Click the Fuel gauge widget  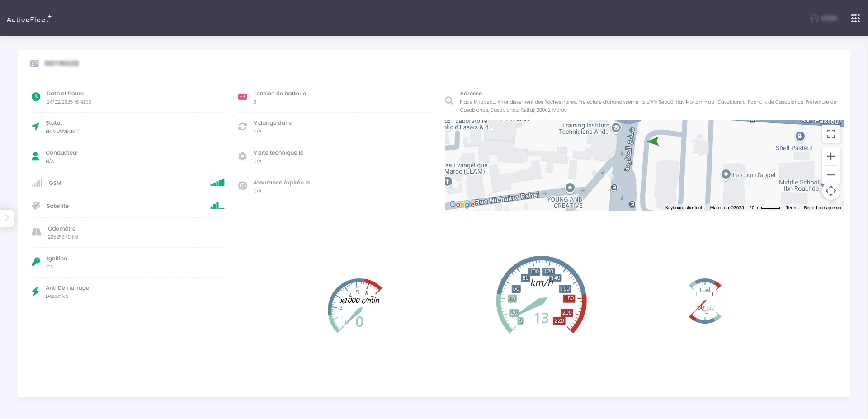pyautogui.click(x=705, y=301)
